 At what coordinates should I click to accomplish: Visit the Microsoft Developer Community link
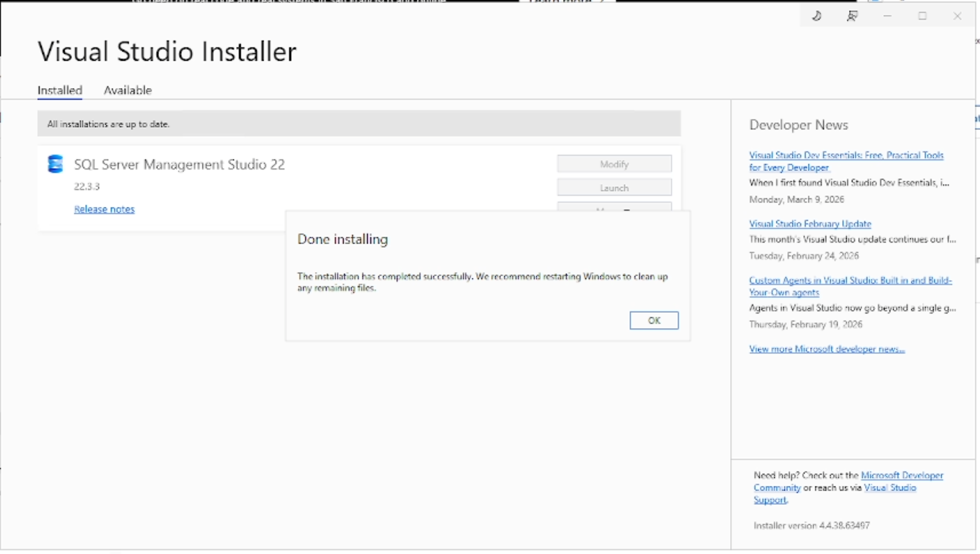pos(901,475)
